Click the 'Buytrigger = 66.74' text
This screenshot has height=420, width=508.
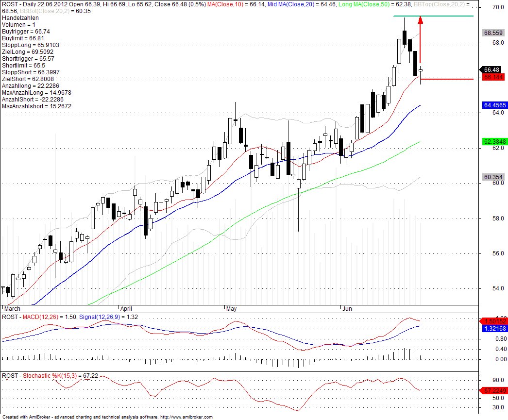pos(26,32)
